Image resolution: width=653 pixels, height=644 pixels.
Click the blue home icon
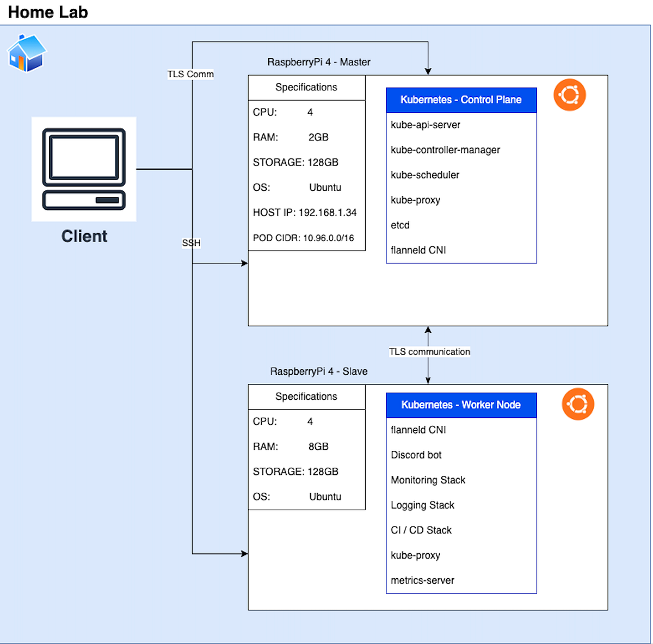click(x=26, y=53)
